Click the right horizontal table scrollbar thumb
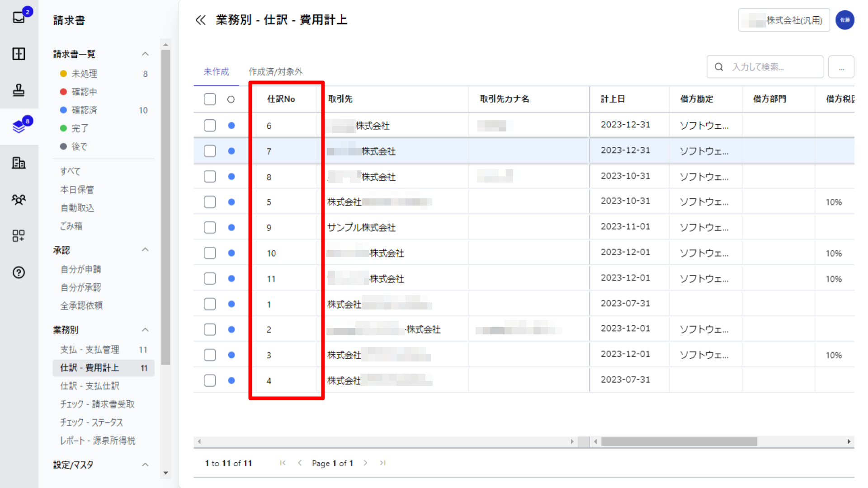This screenshot has height=488, width=868. click(x=679, y=441)
